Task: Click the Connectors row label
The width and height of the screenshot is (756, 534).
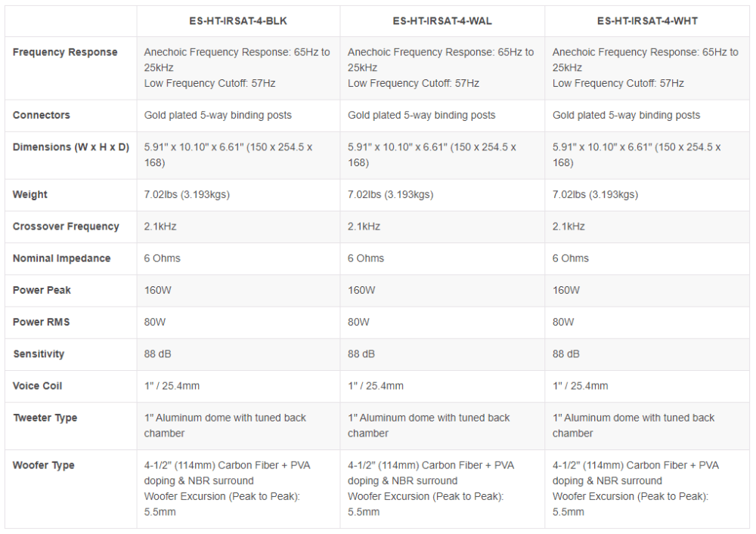Action: coord(42,115)
